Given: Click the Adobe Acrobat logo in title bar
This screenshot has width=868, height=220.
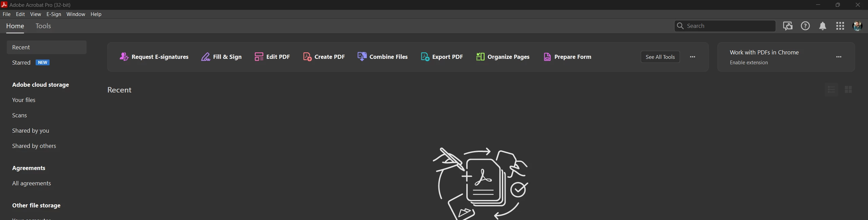Looking at the screenshot, I should point(4,5).
